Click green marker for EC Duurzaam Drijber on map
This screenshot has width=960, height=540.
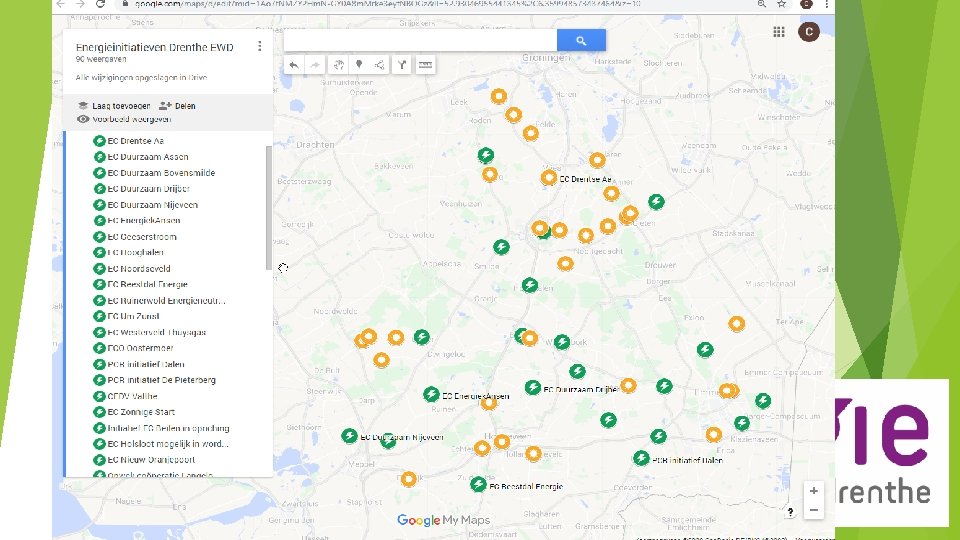(x=533, y=388)
